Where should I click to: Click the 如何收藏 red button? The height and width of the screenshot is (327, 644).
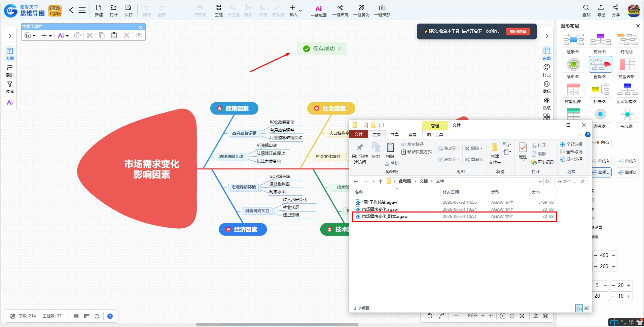coord(518,31)
